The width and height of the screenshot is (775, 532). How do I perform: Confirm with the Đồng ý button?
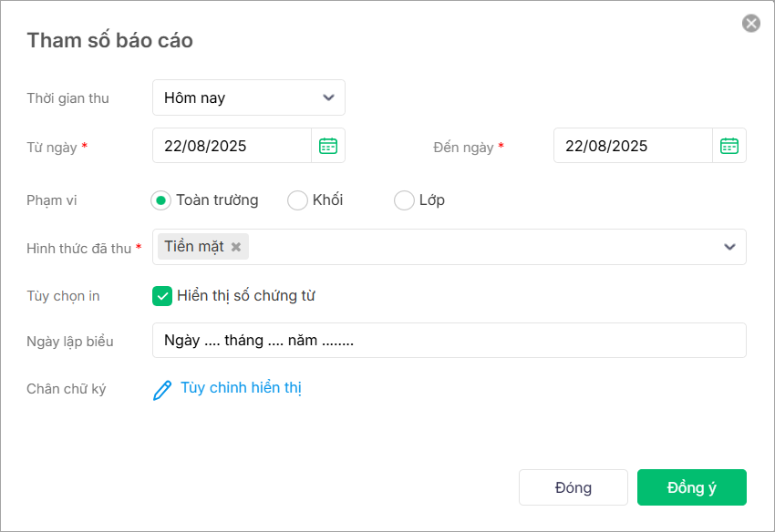691,487
